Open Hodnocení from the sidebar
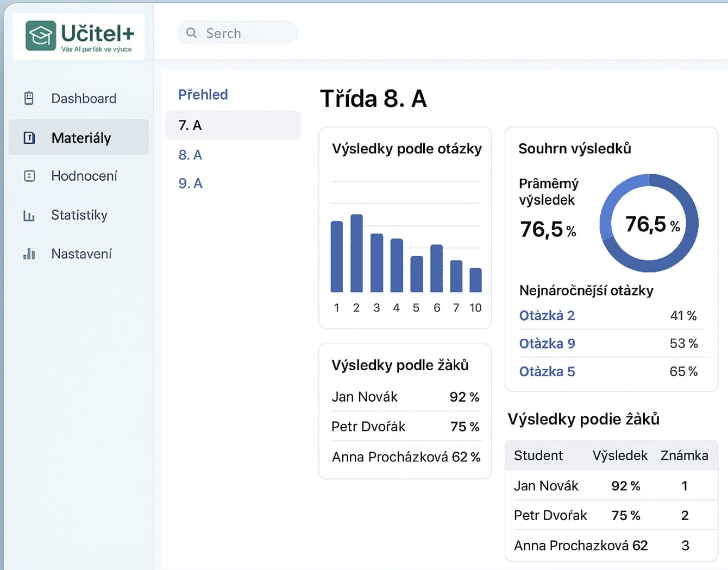 pyautogui.click(x=84, y=176)
